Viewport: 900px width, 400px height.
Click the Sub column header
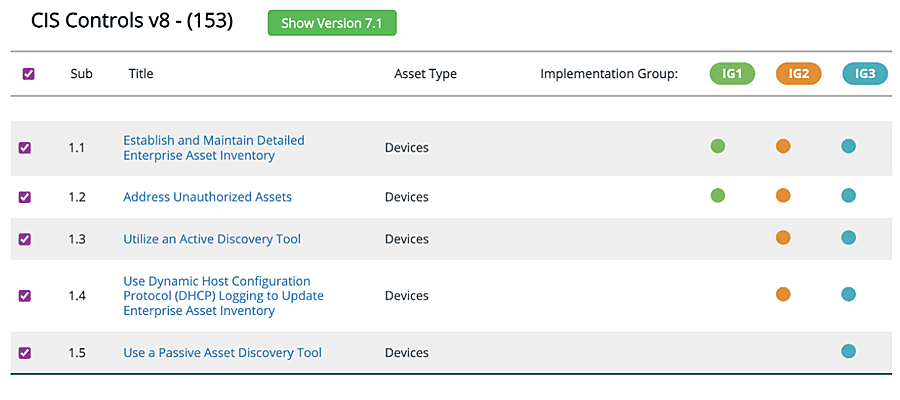82,74
